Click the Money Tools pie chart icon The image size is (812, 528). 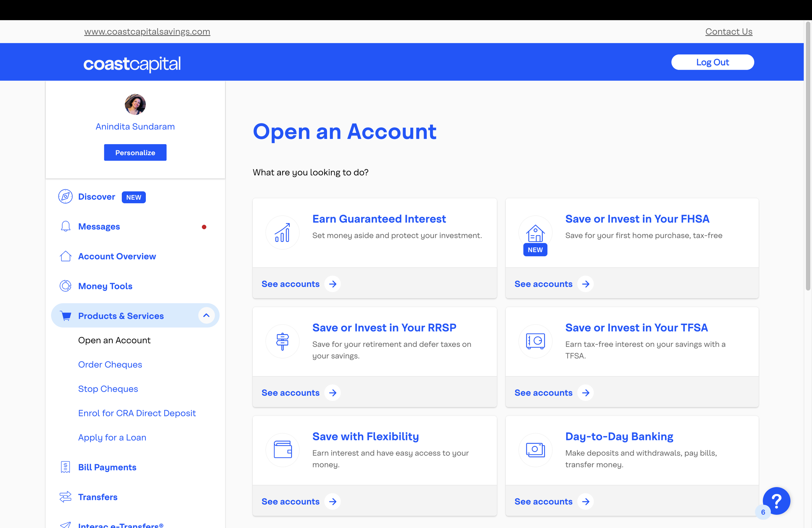click(x=65, y=286)
